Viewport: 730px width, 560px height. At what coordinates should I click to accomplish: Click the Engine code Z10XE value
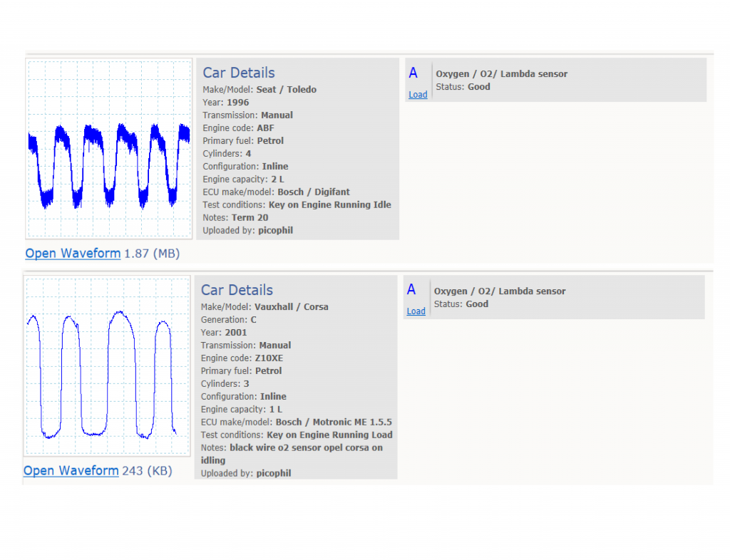tap(269, 358)
